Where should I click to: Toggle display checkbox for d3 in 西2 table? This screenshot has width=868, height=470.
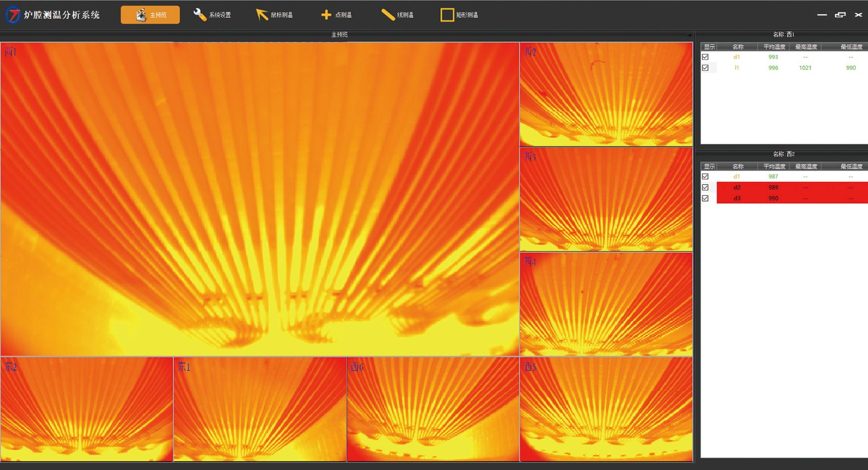(705, 198)
